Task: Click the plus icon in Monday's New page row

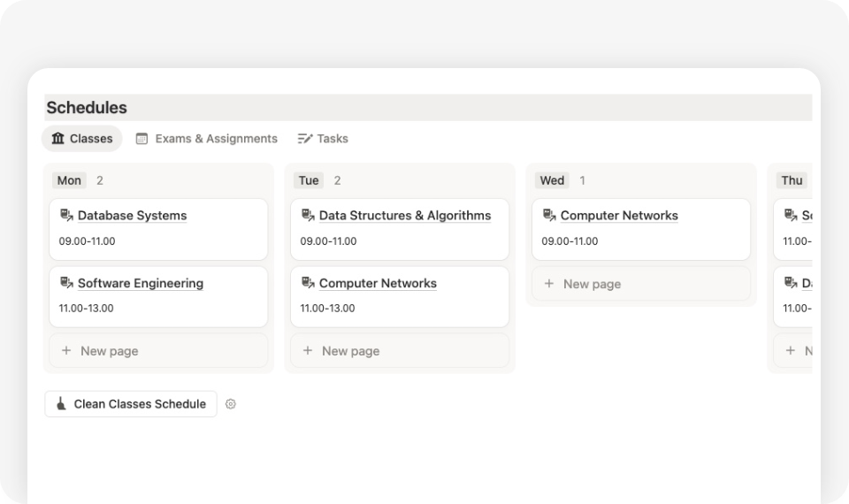Action: tap(66, 351)
